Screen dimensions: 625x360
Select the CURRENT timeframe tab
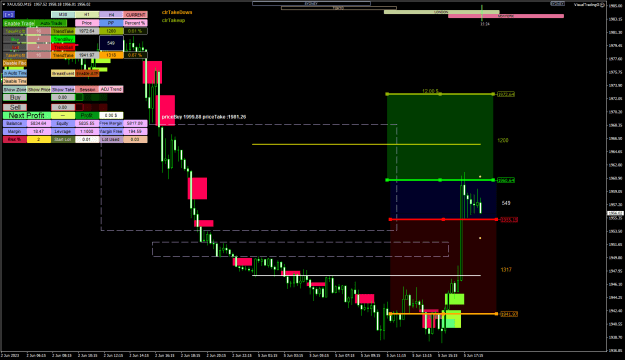[135, 15]
